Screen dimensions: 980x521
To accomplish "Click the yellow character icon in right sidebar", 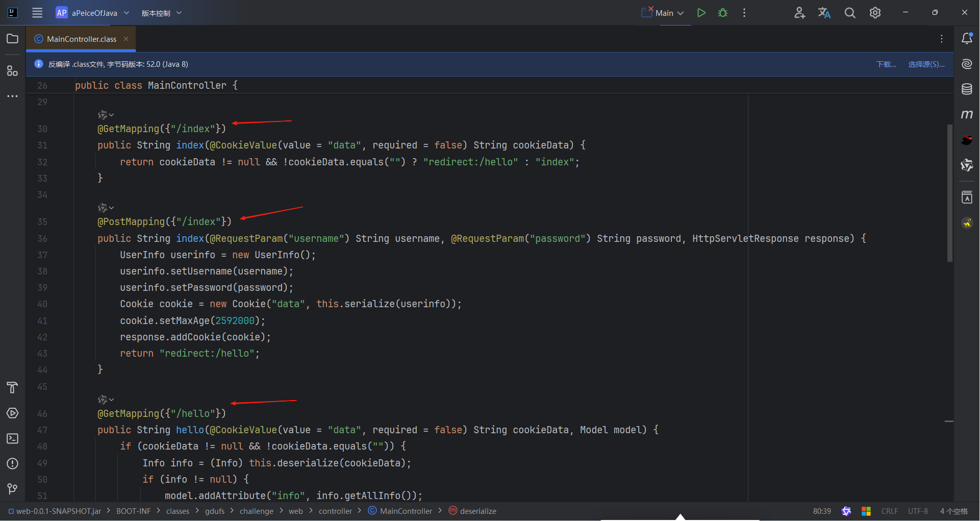I will click(x=967, y=223).
